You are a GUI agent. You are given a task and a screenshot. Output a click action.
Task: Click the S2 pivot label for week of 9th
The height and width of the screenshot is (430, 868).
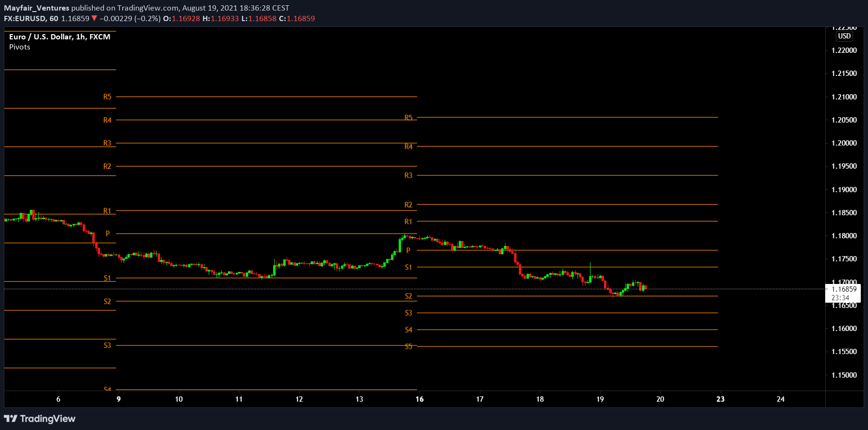click(x=107, y=302)
